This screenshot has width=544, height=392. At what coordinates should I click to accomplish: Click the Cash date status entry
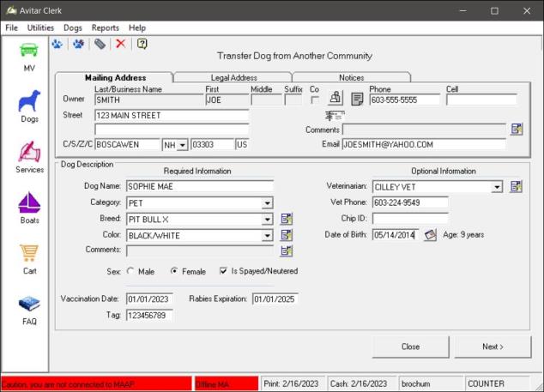(x=360, y=383)
